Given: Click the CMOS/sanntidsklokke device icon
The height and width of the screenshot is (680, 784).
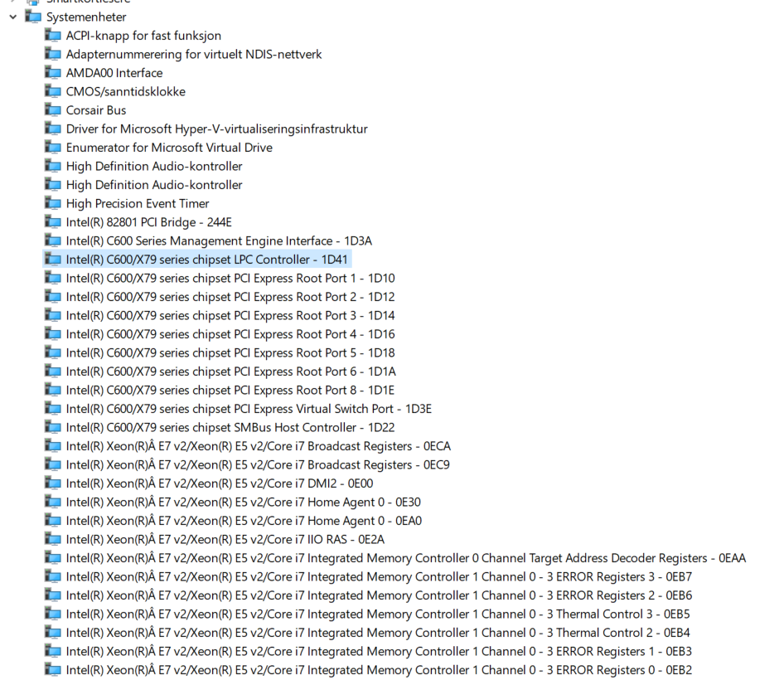Looking at the screenshot, I should pos(53,91).
